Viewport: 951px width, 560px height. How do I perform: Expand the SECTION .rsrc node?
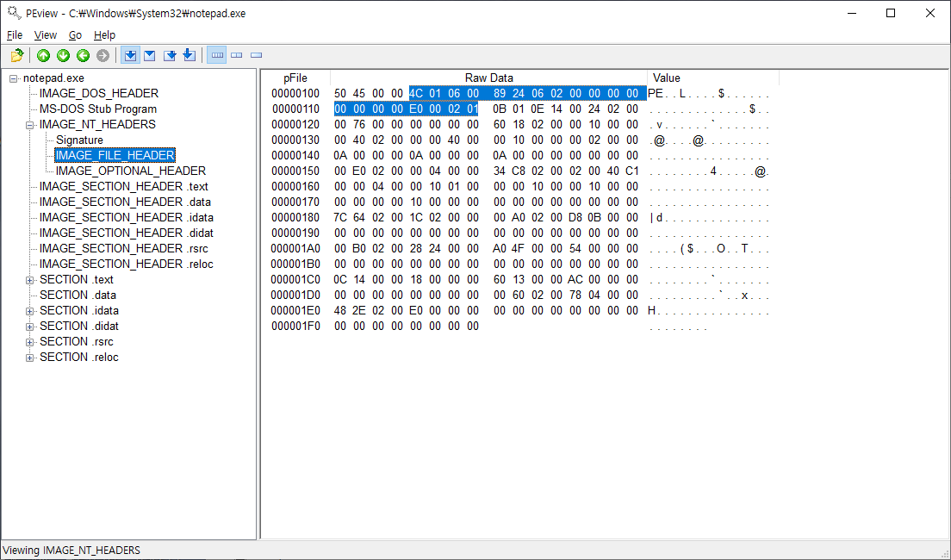pos(29,342)
